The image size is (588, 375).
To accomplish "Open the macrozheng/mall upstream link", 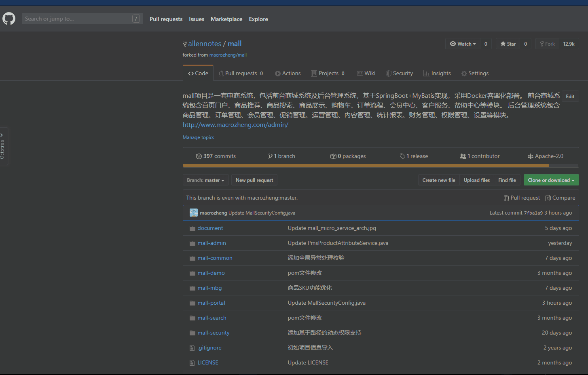I will pyautogui.click(x=228, y=55).
